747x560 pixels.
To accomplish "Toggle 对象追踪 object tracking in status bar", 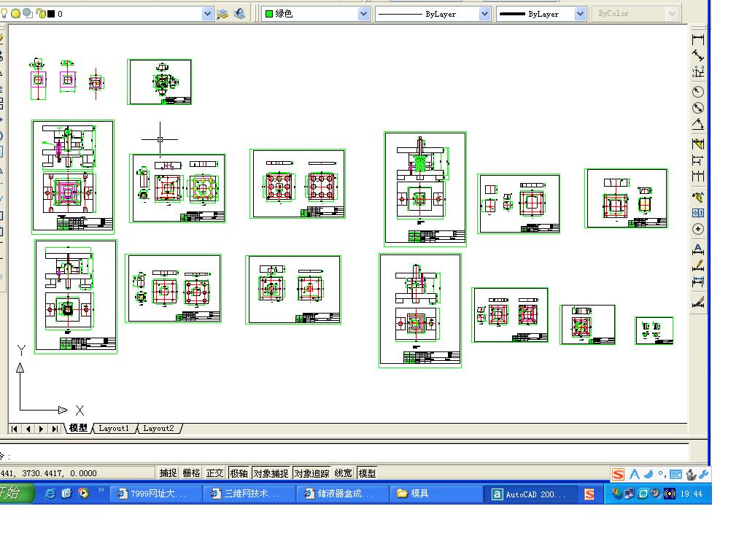I will click(311, 473).
